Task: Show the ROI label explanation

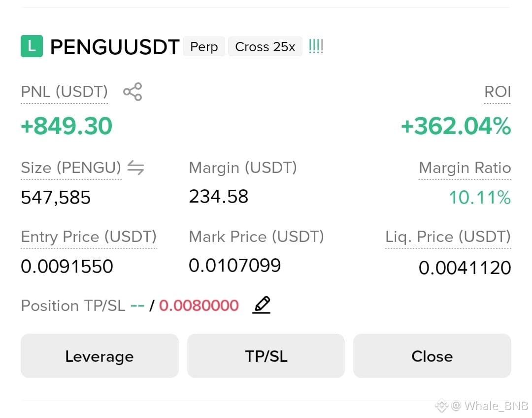Action: [498, 92]
